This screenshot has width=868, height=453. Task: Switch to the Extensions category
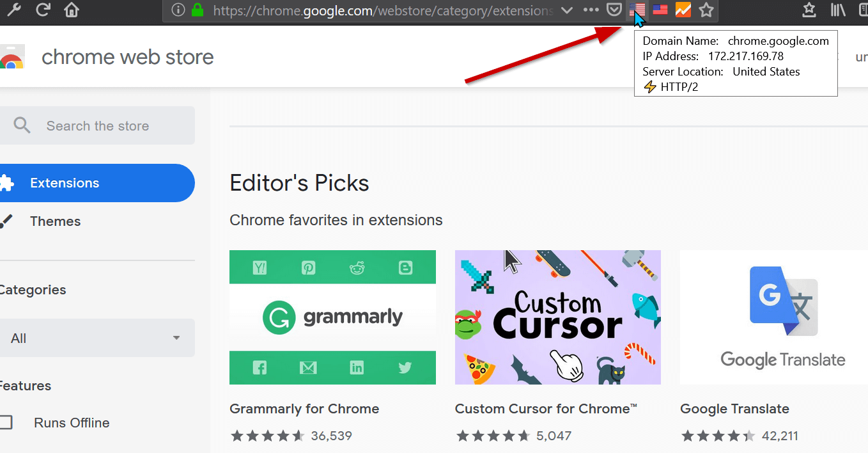(x=64, y=182)
